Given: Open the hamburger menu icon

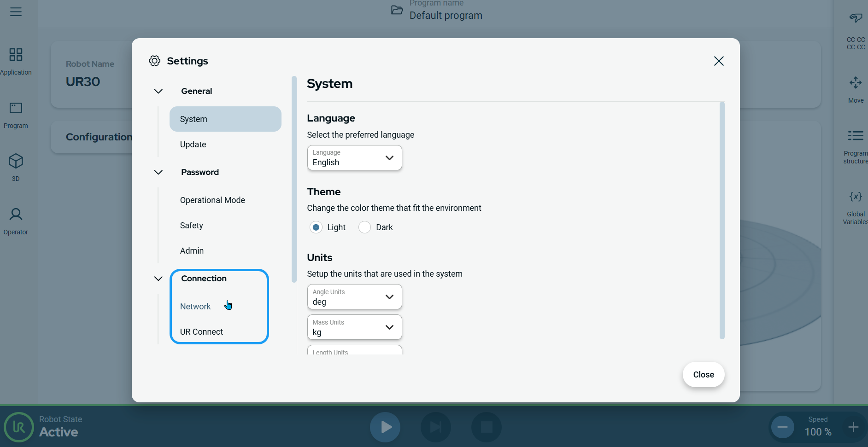Looking at the screenshot, I should [16, 12].
